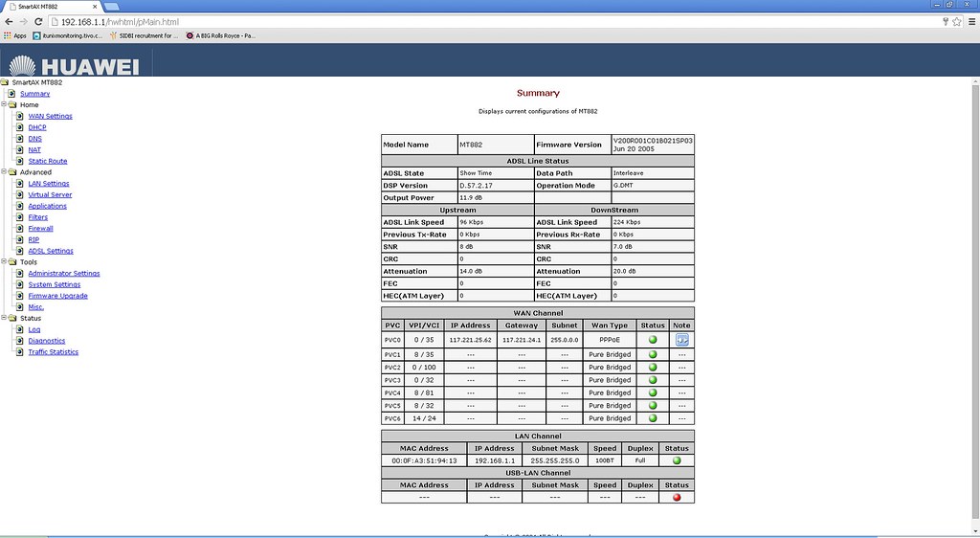Click MAC address 00:0F:A3:51:94:13 cell
Viewport: 980px width, 538px height.
point(424,460)
